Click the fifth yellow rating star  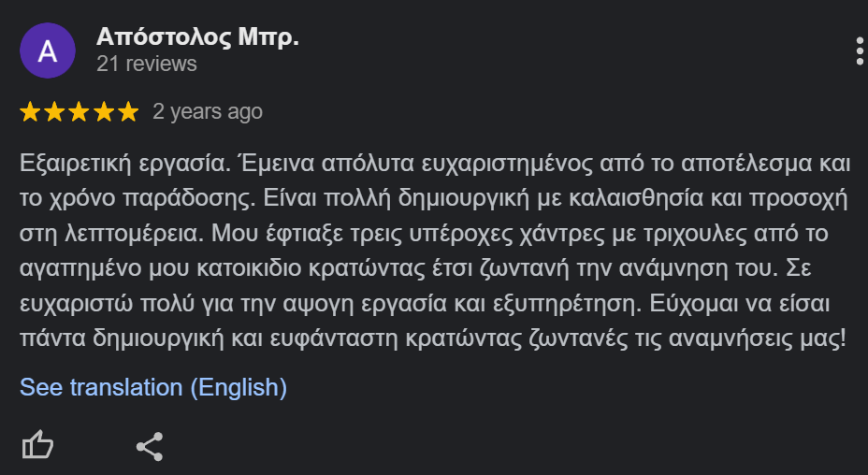[127, 112]
